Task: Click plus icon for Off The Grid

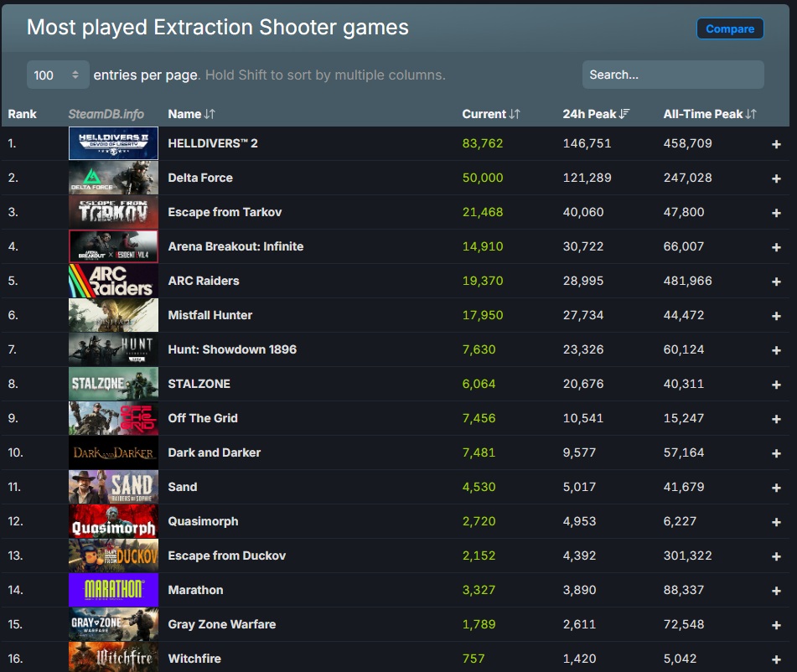Action: coord(776,419)
